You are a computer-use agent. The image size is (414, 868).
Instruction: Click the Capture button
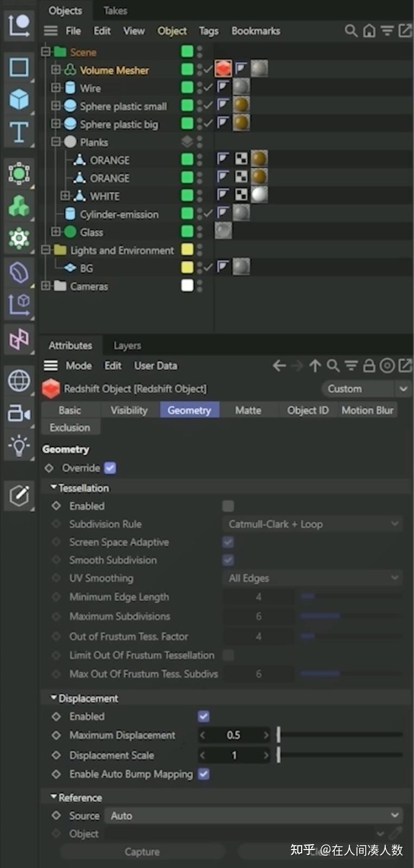[x=142, y=851]
